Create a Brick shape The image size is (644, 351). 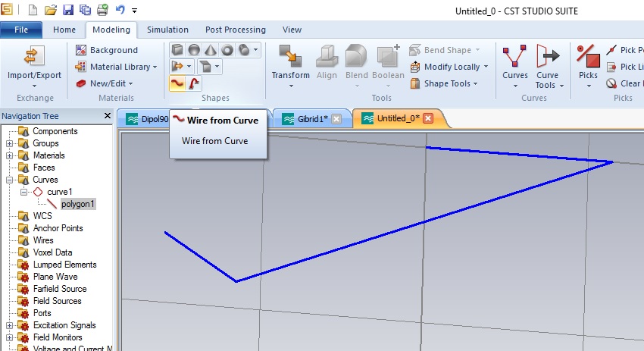click(177, 50)
